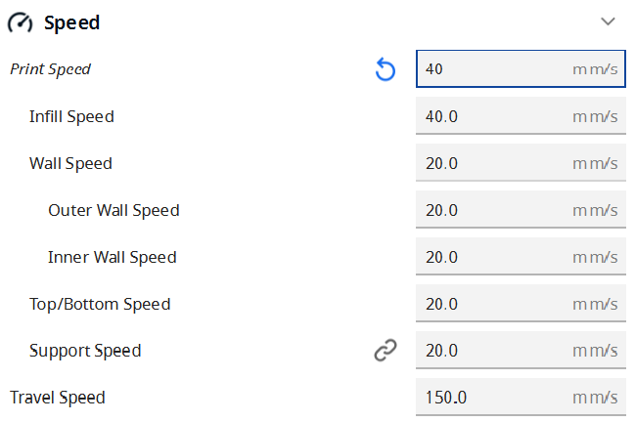The height and width of the screenshot is (422, 635).
Task: Collapse the Speed section chevron
Action: (607, 21)
